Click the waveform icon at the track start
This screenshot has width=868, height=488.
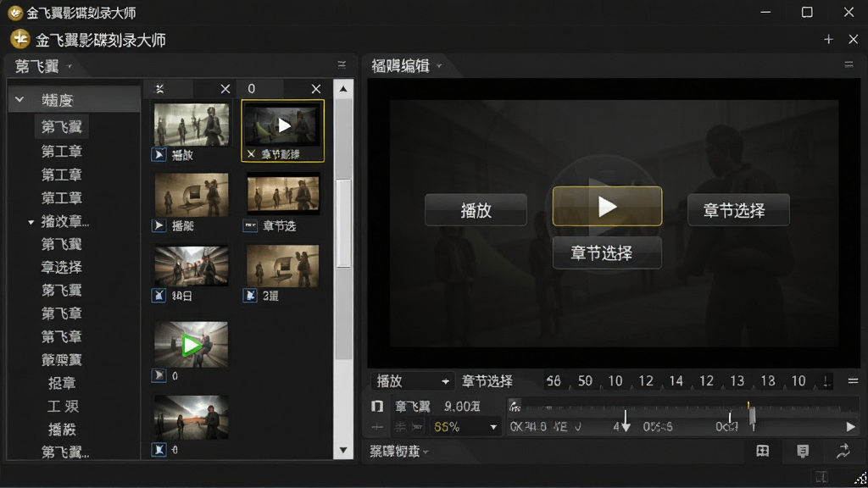coord(515,407)
